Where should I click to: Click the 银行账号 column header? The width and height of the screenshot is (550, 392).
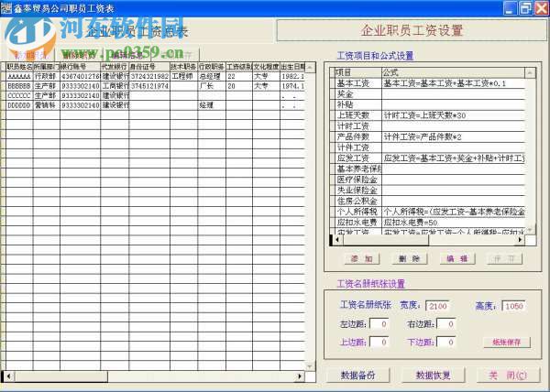(81, 67)
